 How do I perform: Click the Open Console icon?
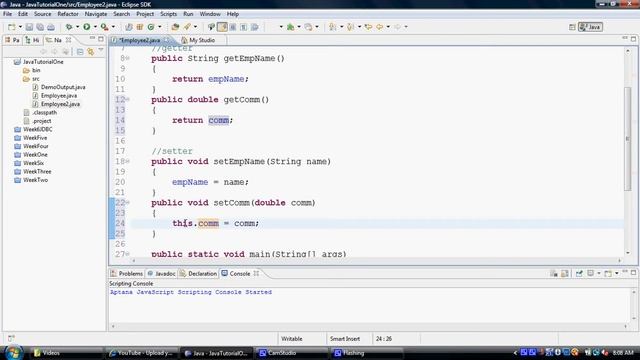coord(608,273)
